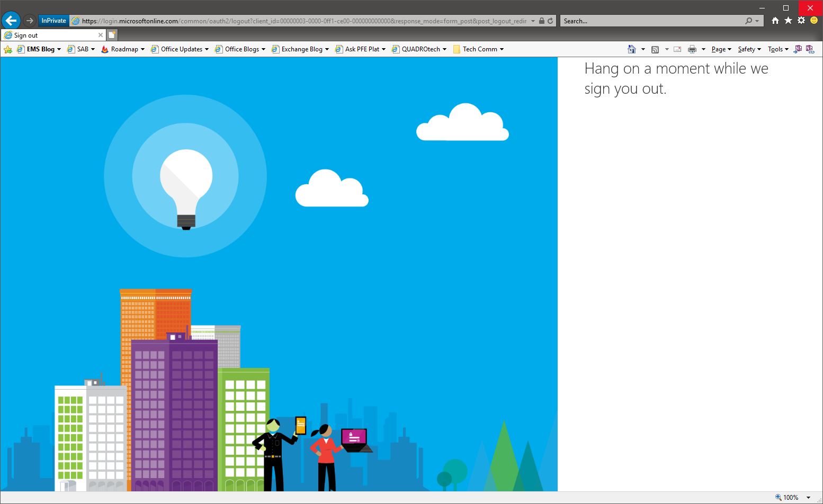
Task: Click the white Home icon beside the search box
Action: pyautogui.click(x=775, y=21)
